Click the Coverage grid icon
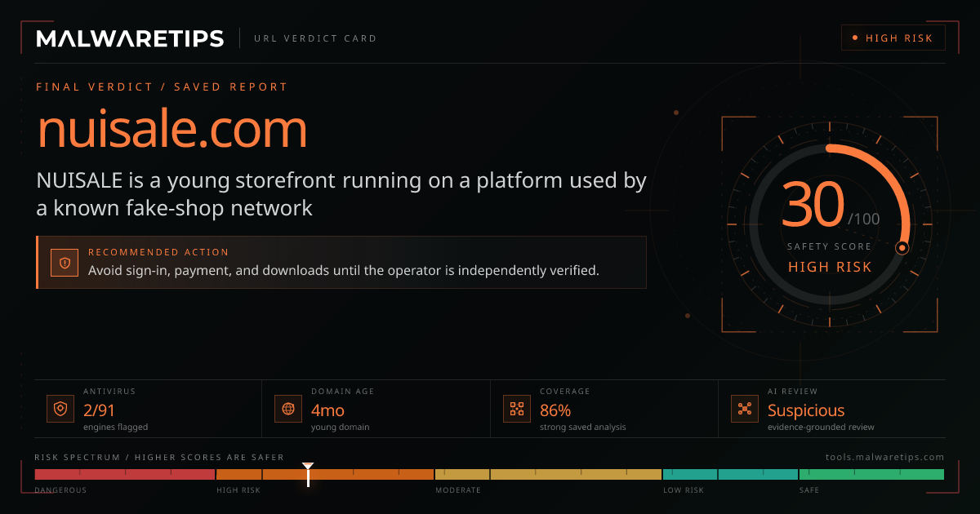This screenshot has width=980, height=514. [516, 409]
